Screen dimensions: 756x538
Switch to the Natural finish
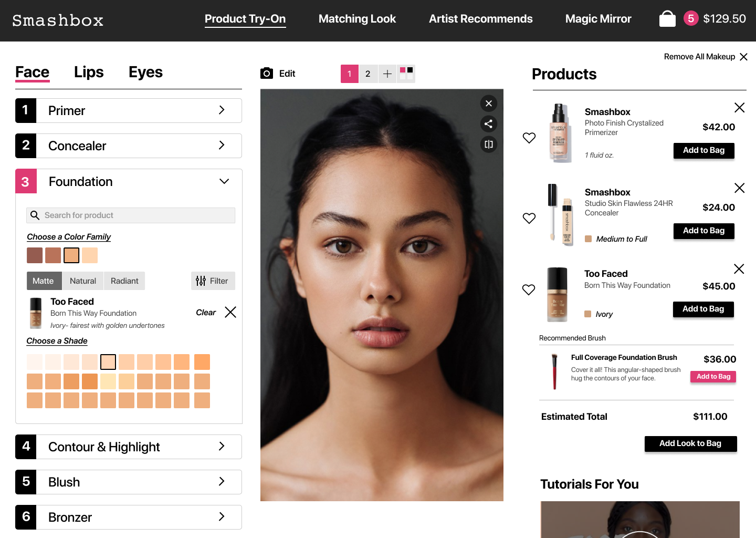pos(83,281)
